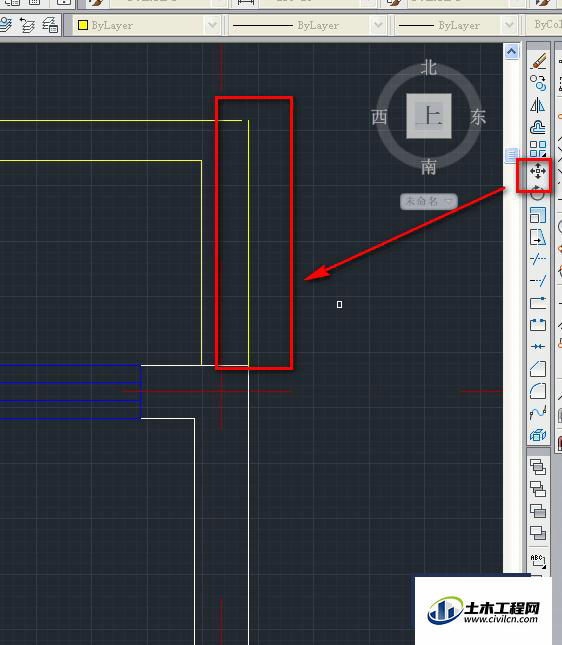Select the Move tool
Viewport: 562px width, 645px height.
click(x=538, y=171)
